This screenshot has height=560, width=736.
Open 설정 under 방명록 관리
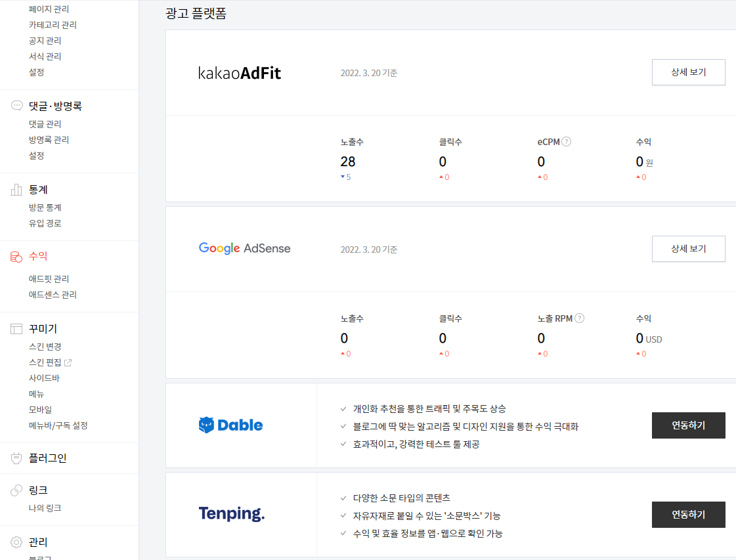click(37, 156)
